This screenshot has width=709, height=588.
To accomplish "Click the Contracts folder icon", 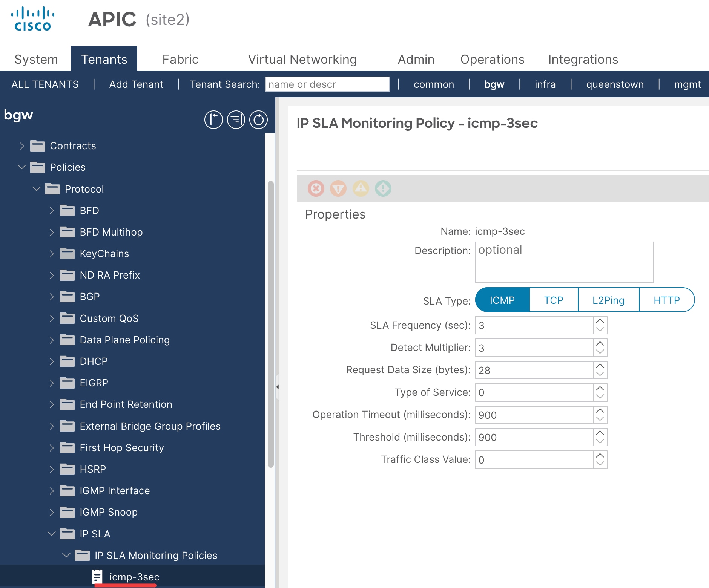I will point(37,146).
